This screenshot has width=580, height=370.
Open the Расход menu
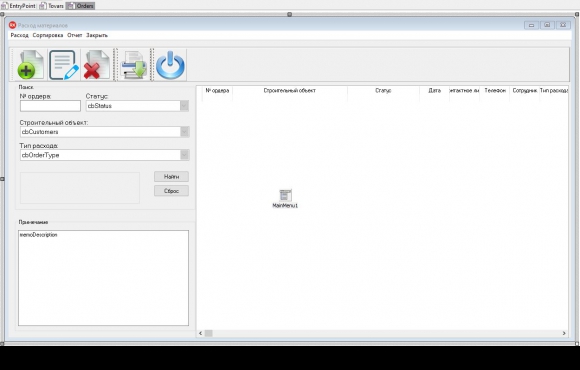(x=20, y=35)
